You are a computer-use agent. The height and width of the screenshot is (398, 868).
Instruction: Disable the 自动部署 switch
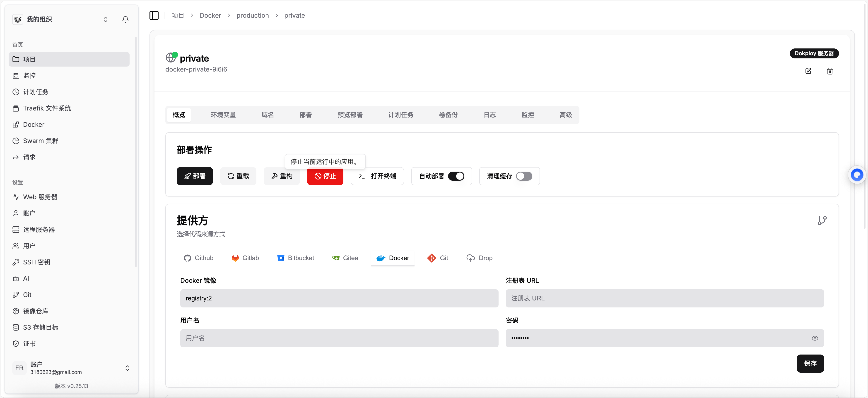point(456,176)
